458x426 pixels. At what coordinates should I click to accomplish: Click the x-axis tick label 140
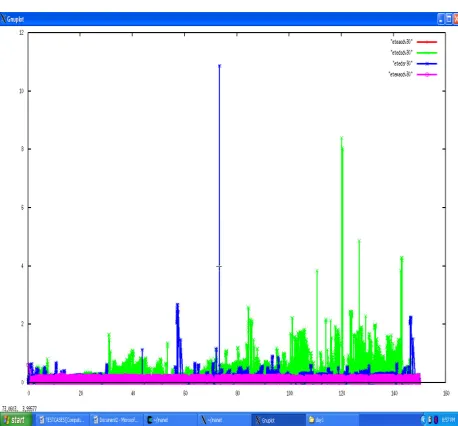pyautogui.click(x=394, y=393)
